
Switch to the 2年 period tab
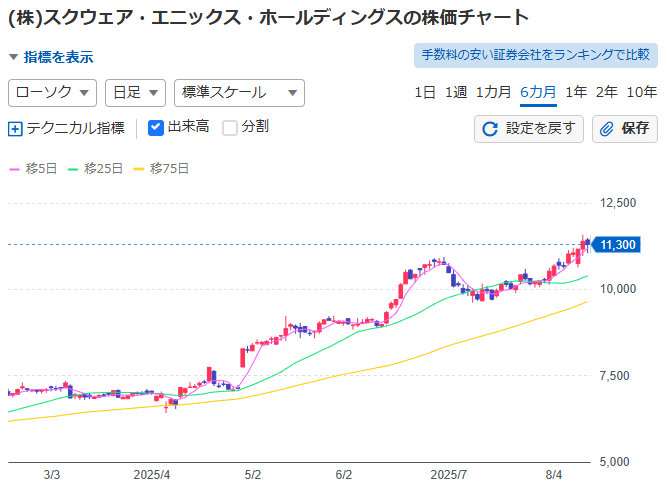tap(607, 92)
